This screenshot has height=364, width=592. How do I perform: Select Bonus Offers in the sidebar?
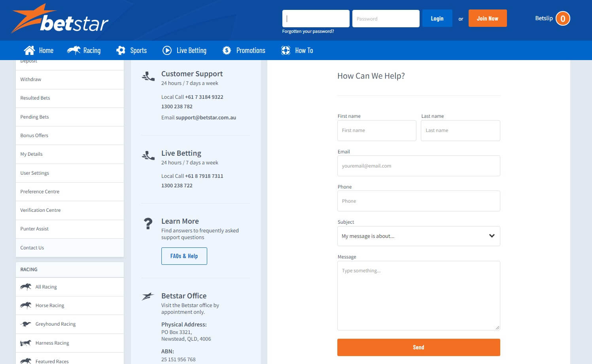coord(70,136)
